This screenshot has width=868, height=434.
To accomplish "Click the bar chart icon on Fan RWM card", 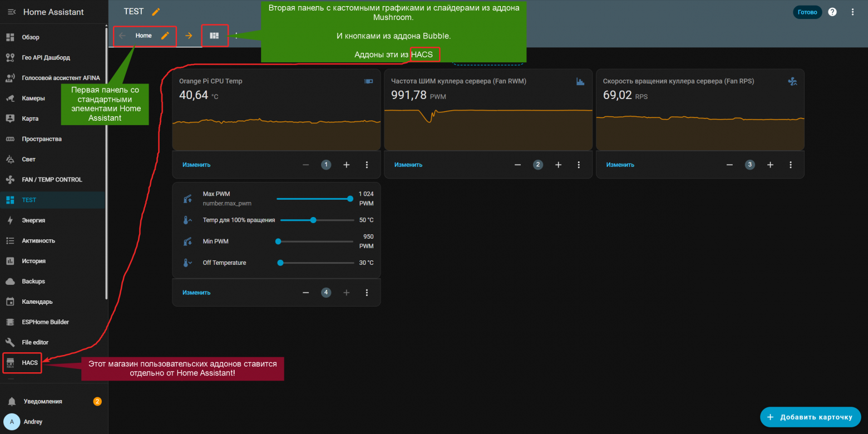I will pyautogui.click(x=580, y=81).
